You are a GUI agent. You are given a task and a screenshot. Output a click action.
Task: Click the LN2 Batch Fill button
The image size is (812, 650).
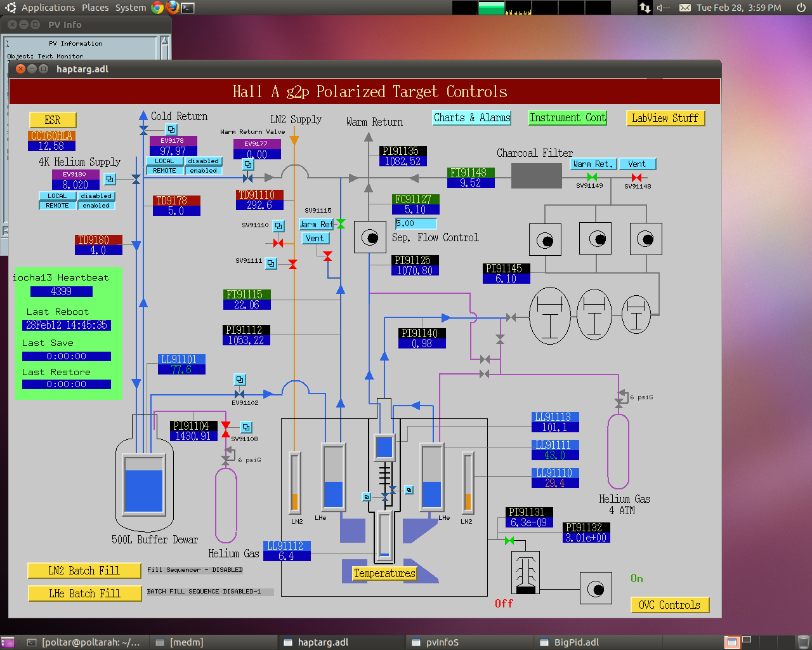click(84, 571)
